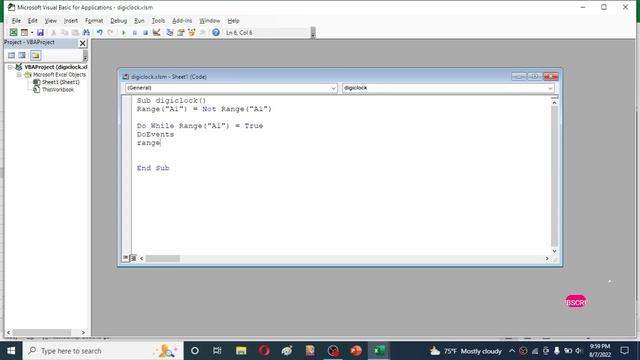Click the Redo toolbar icon

[x=110, y=33]
